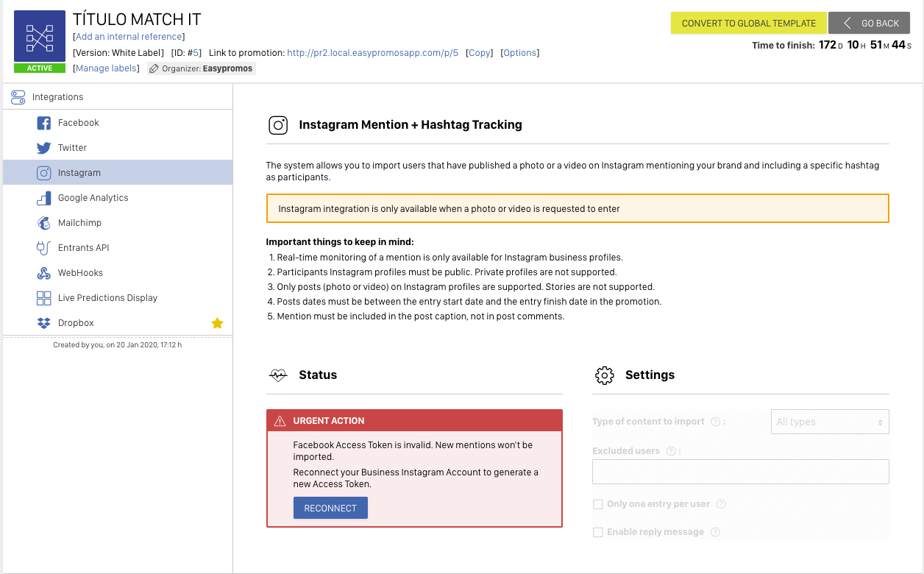Click the Settings gear icon
Screen dimensions: 924x574
(604, 375)
